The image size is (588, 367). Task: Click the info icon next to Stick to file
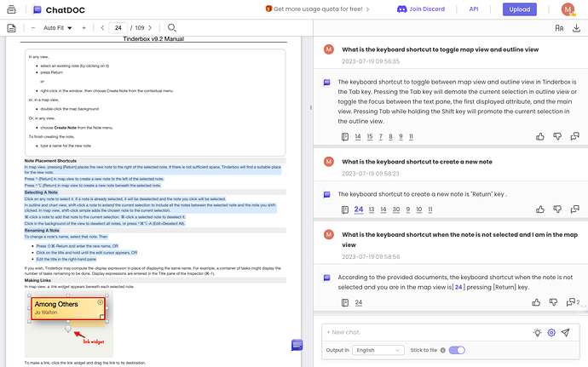coord(443,350)
